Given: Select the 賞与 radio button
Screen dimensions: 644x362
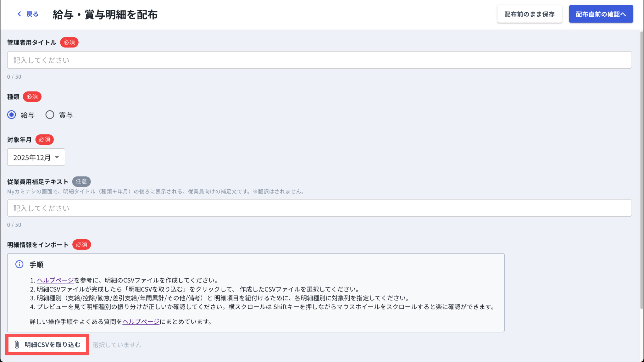Looking at the screenshot, I should pyautogui.click(x=50, y=115).
